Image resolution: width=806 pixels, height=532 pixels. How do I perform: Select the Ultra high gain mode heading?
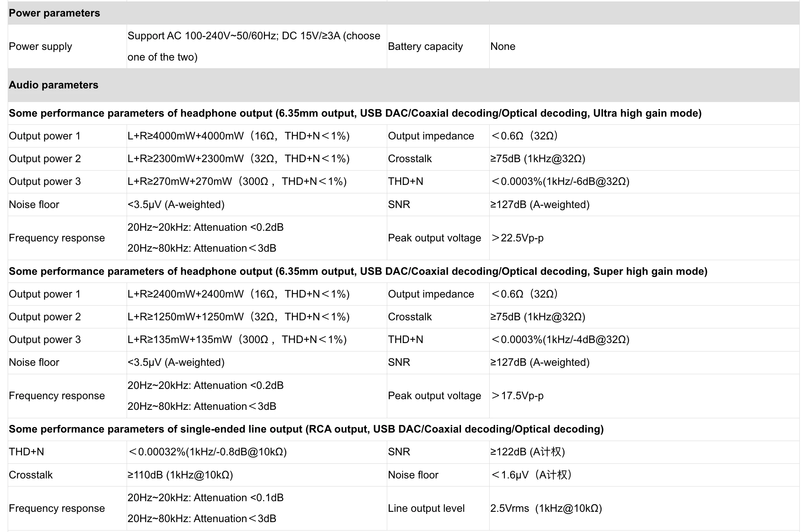tap(355, 113)
